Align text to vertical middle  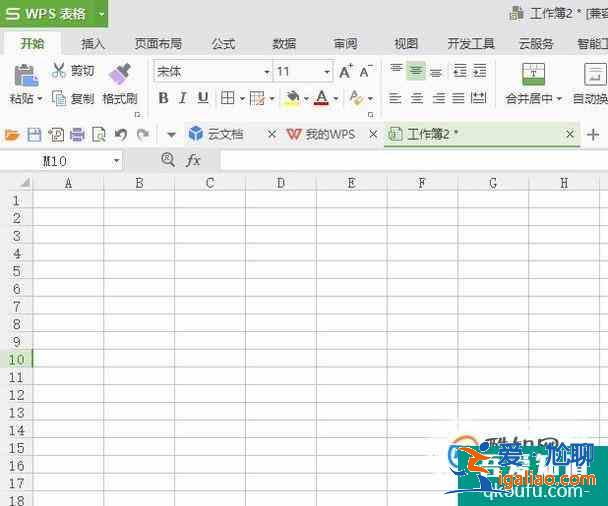coord(416,71)
